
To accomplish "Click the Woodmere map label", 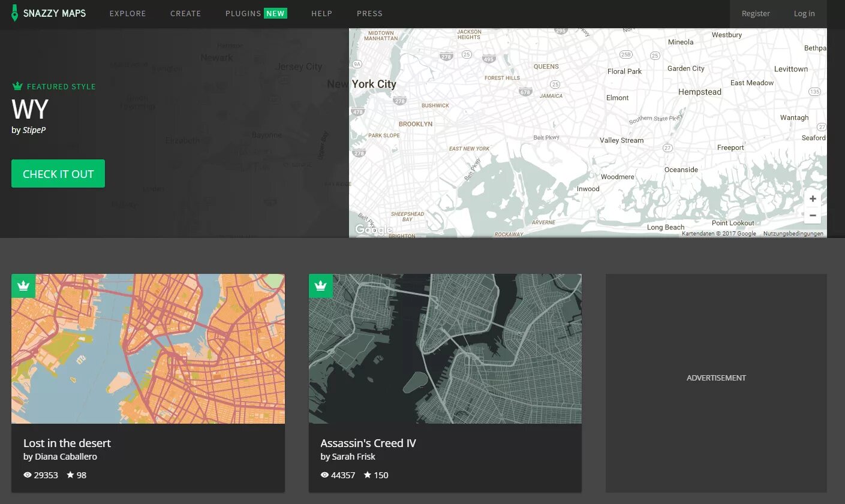I will pos(618,177).
